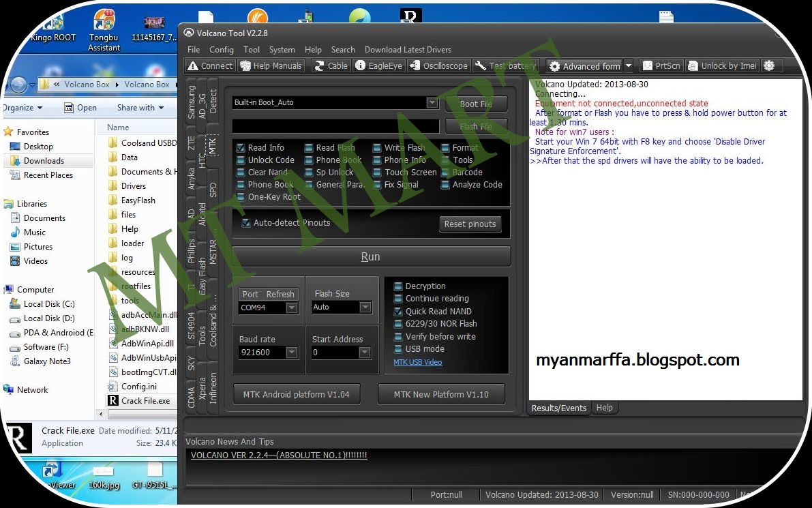Check the Write Flash option
The height and width of the screenshot is (508, 812).
click(377, 147)
